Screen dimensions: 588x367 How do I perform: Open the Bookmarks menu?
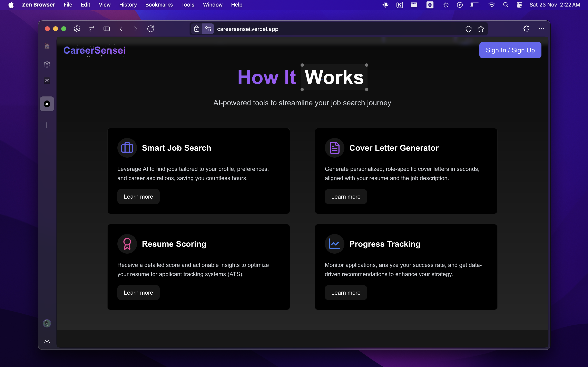159,5
